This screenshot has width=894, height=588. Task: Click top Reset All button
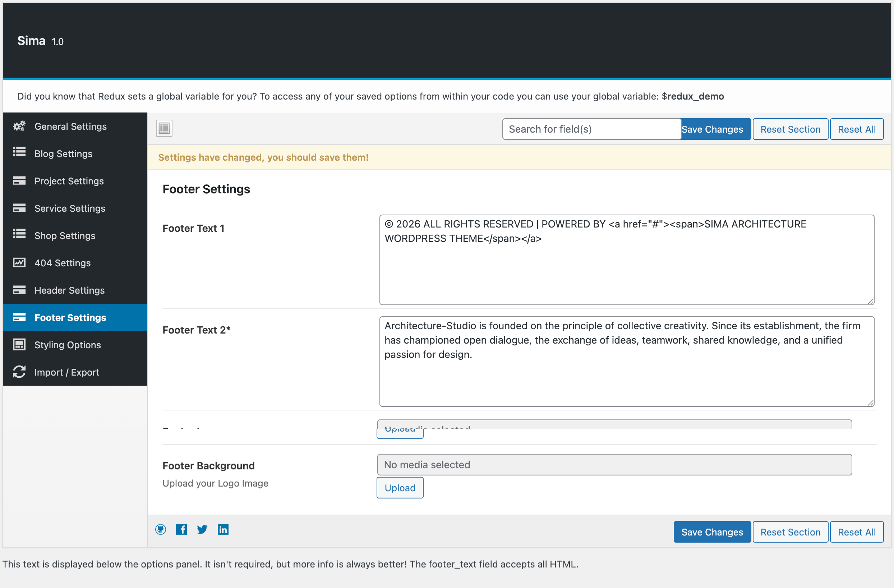point(856,129)
